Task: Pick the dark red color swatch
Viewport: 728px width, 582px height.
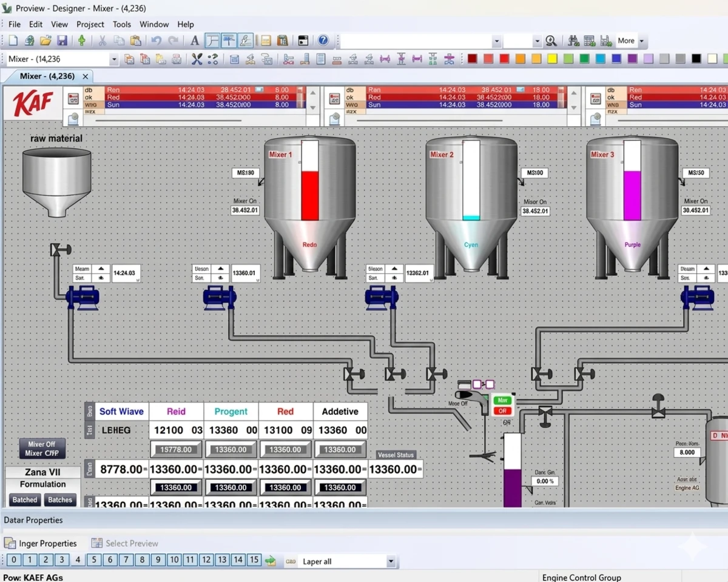Action: (472, 59)
